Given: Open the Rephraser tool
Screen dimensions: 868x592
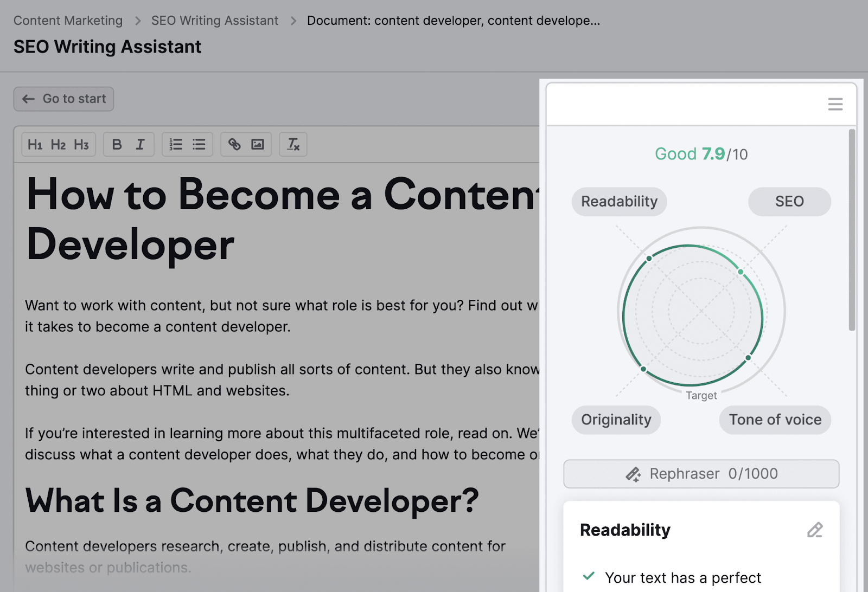Looking at the screenshot, I should coord(701,474).
